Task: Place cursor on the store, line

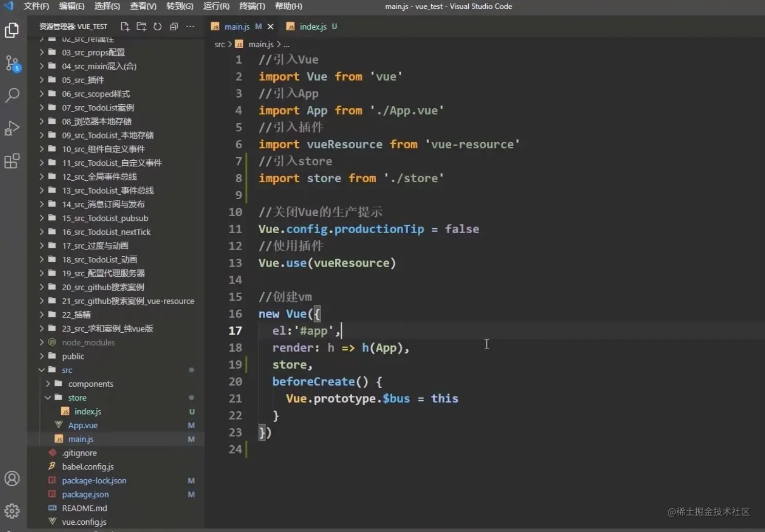Action: coord(292,365)
